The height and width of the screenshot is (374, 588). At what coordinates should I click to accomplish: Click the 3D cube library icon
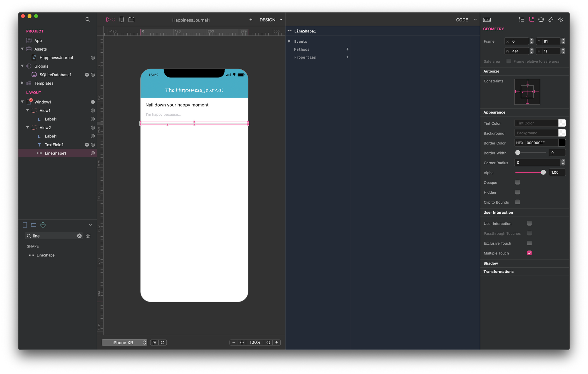click(x=43, y=225)
